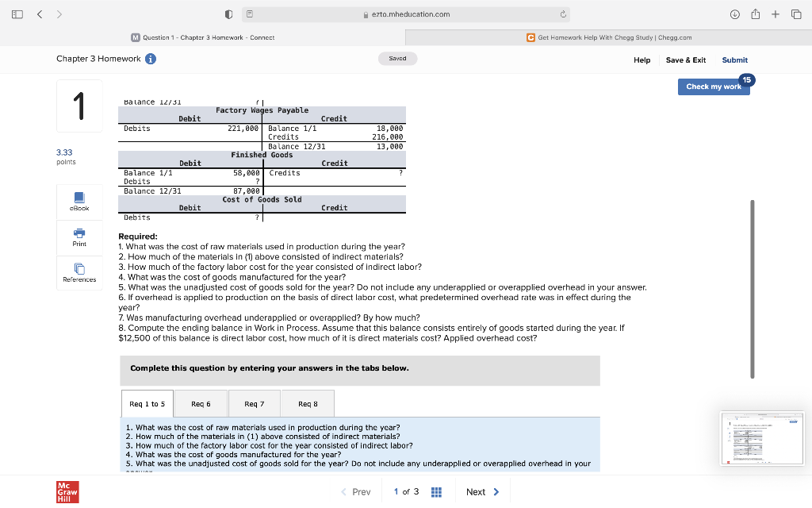
Task: Open the page grid view in pagination
Action: click(436, 492)
